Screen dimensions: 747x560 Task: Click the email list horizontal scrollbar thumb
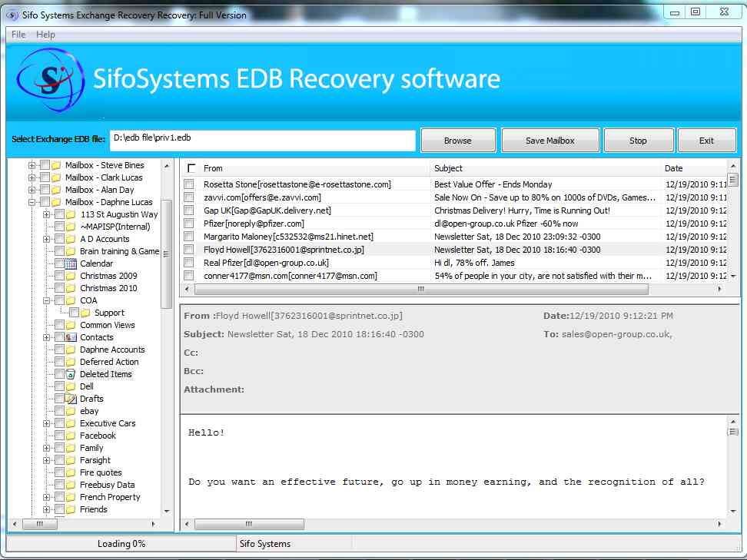(x=421, y=289)
